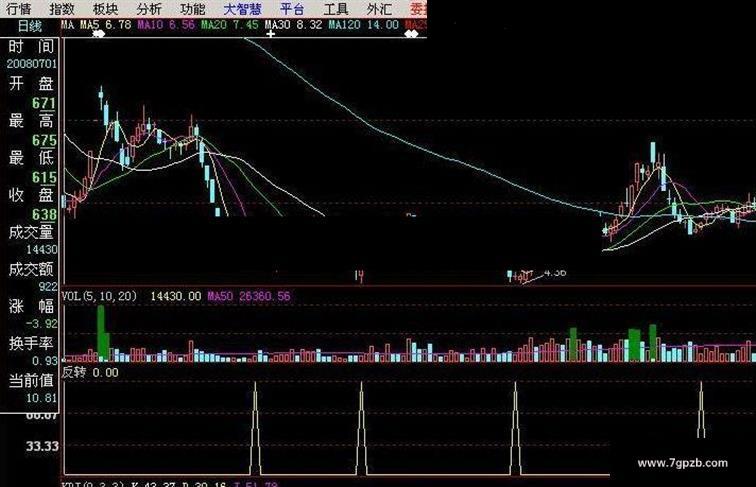Click the 日线 period label
This screenshot has width=756, height=487.
(30, 26)
